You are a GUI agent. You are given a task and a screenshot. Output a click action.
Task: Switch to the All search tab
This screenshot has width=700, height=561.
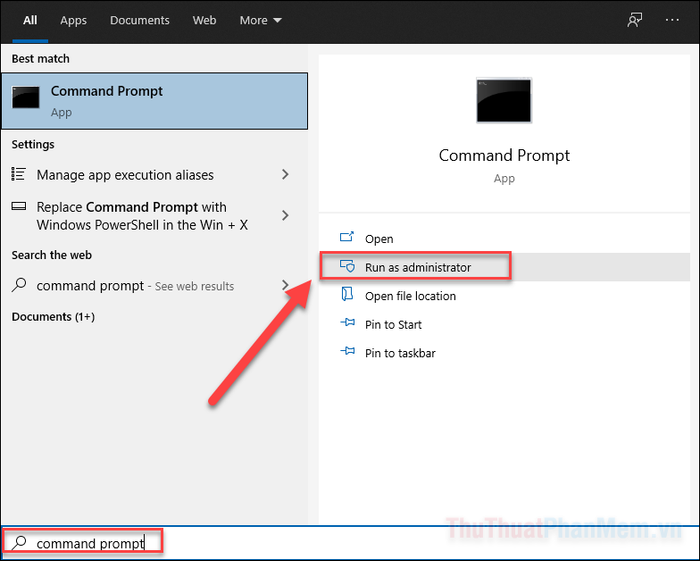pos(30,20)
